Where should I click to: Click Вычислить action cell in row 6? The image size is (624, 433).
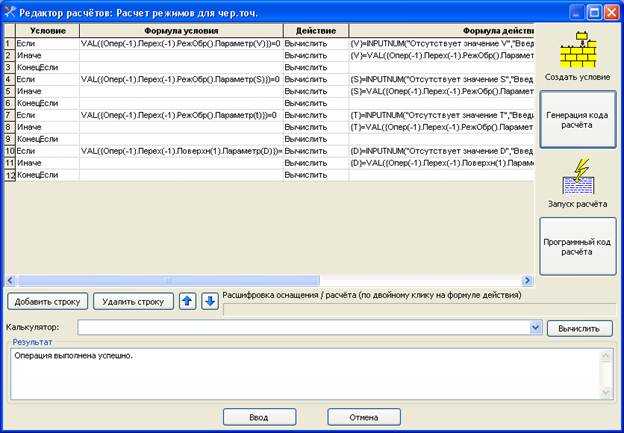click(x=316, y=103)
